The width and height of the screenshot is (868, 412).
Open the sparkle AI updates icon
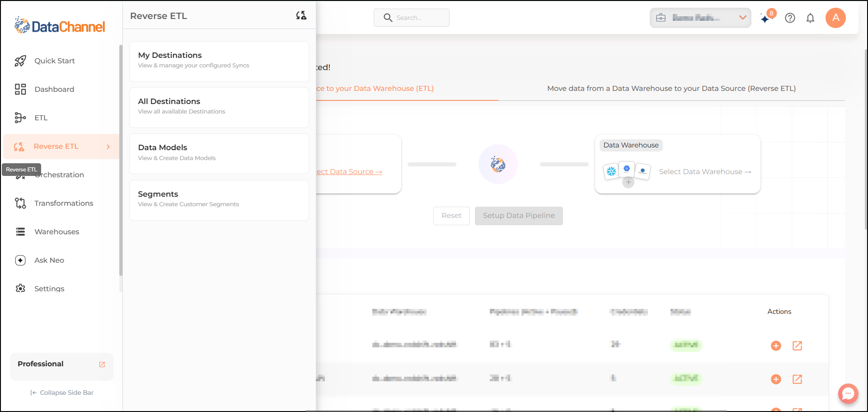click(765, 19)
